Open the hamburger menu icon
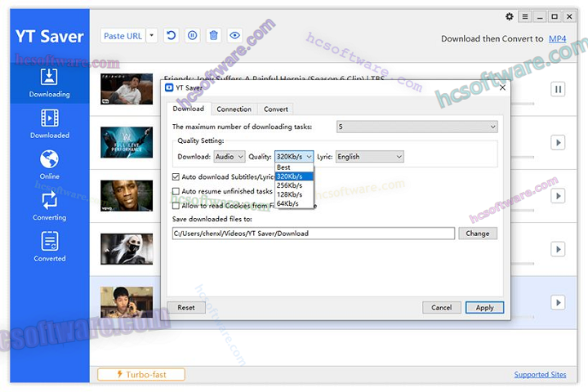588x392 pixels. tap(525, 16)
